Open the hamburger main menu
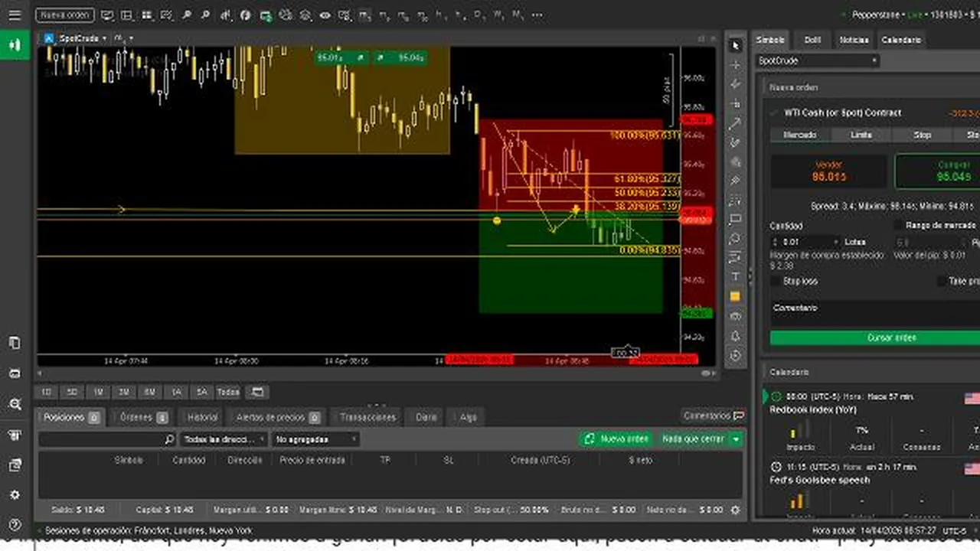Image resolution: width=980 pixels, height=551 pixels. pos(15,15)
